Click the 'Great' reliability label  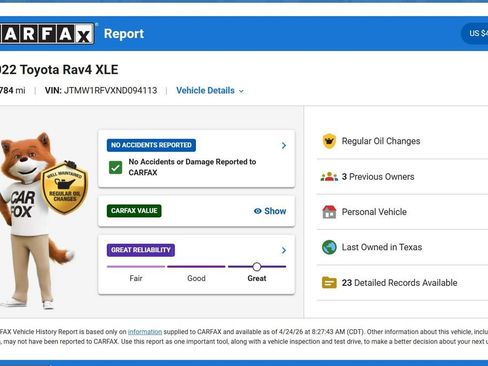coord(257,278)
